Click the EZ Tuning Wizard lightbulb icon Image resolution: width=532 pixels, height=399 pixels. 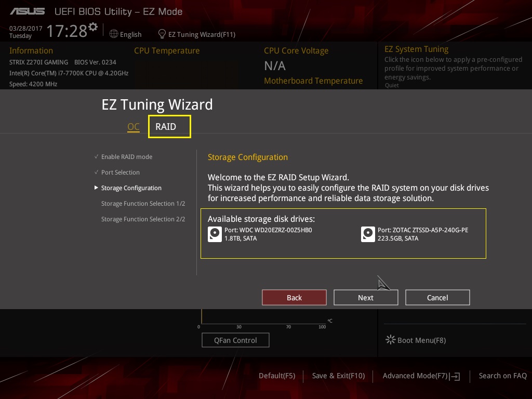coord(162,34)
